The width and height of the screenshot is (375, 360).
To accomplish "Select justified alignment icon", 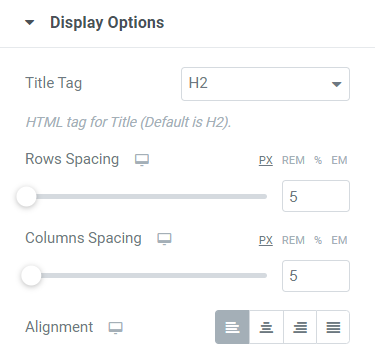I will pyautogui.click(x=333, y=327).
